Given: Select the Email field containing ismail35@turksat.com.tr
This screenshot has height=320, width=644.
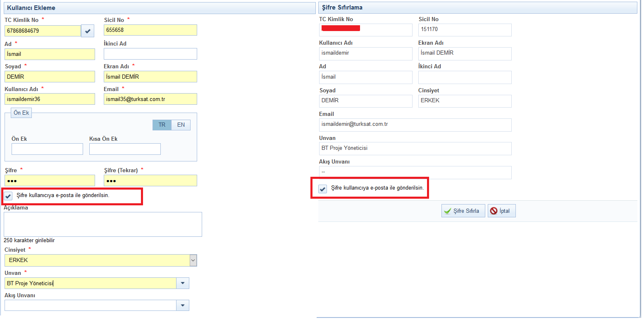Looking at the screenshot, I should 150,99.
